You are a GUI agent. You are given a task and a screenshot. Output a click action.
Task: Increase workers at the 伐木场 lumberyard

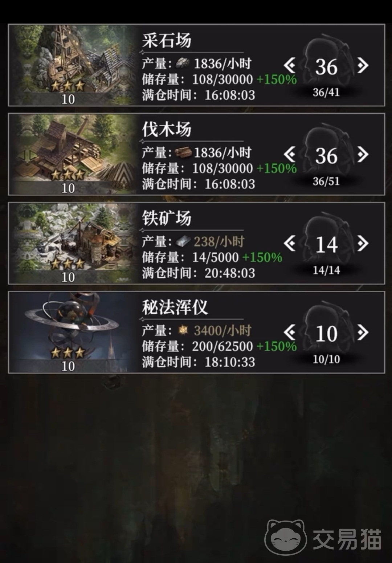(363, 155)
